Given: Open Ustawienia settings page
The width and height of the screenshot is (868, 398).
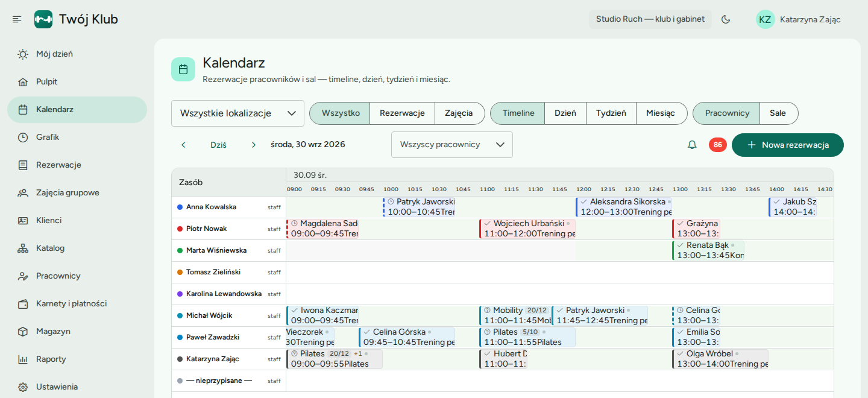Looking at the screenshot, I should [x=77, y=387].
